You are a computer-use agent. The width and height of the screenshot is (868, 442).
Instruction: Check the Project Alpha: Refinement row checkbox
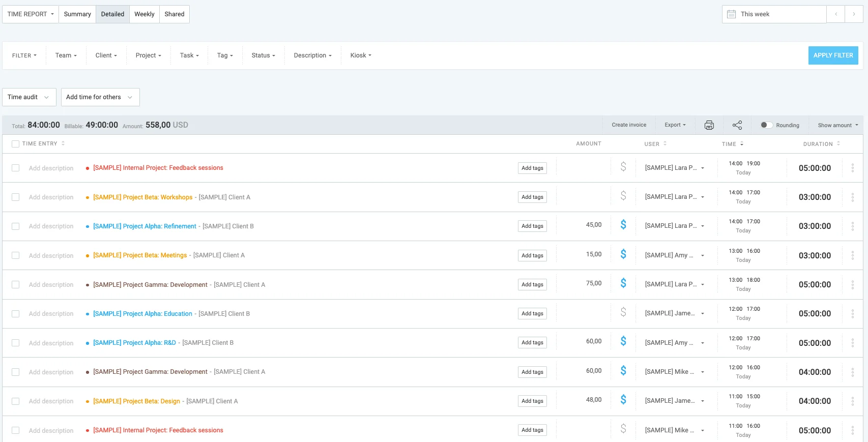[16, 226]
